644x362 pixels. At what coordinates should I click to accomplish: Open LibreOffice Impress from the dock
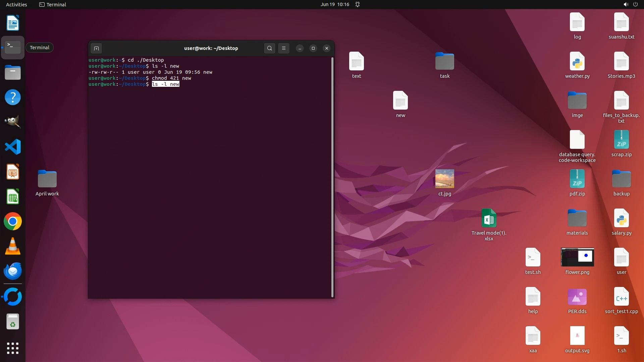tap(13, 172)
